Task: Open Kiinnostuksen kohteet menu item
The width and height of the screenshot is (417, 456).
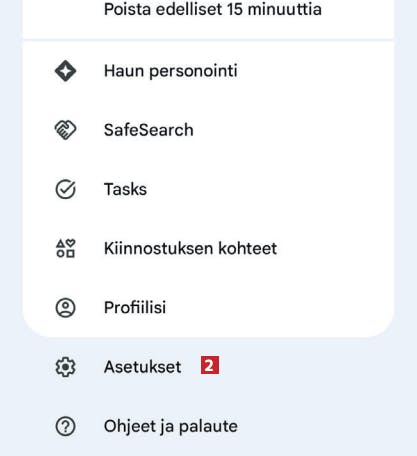Action: point(208,248)
